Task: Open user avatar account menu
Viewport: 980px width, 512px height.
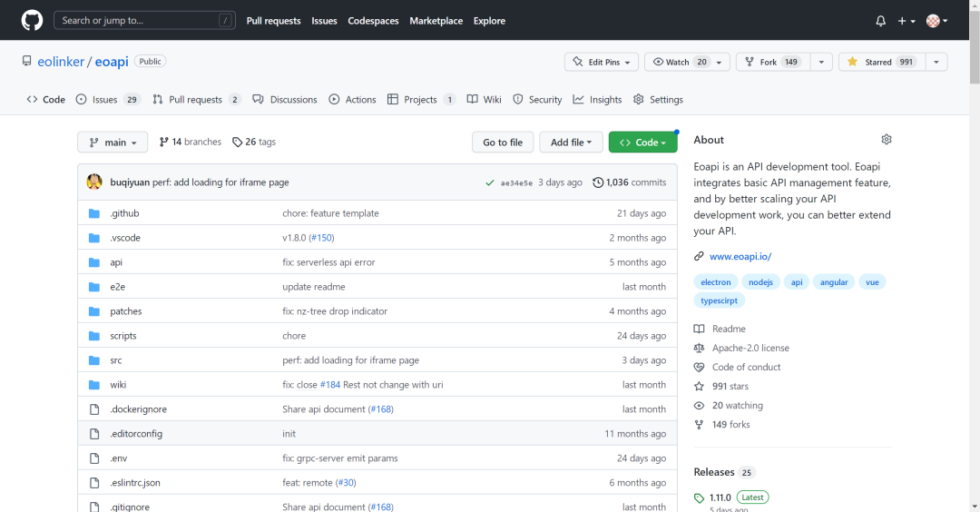Action: (936, 21)
